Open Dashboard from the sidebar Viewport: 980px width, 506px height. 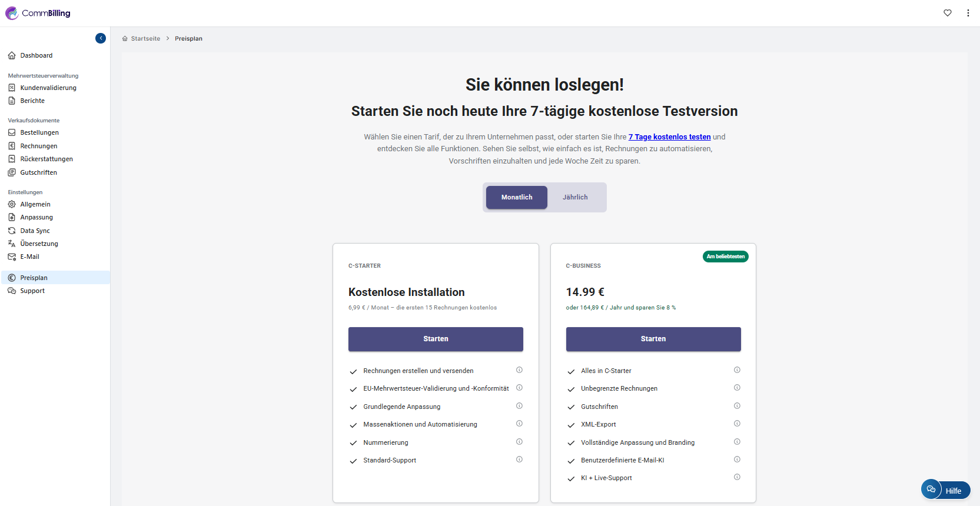point(36,55)
